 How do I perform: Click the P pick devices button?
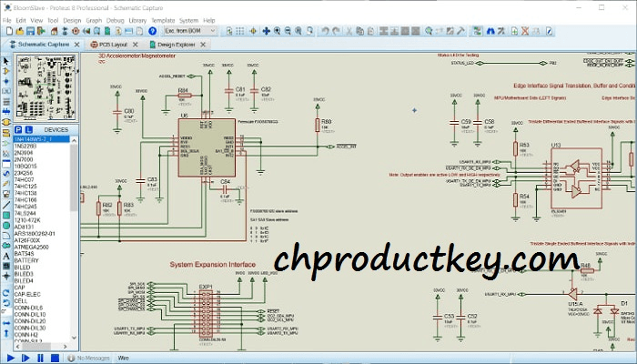[x=18, y=129]
